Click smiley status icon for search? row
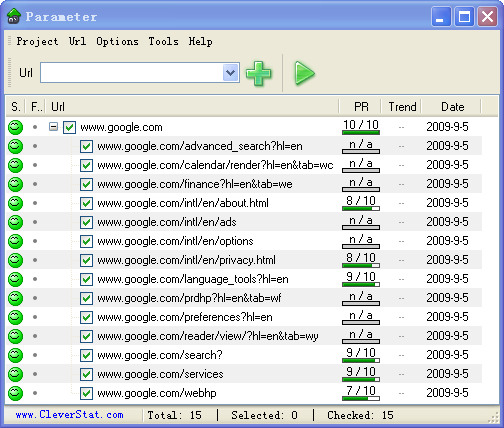 coord(15,355)
